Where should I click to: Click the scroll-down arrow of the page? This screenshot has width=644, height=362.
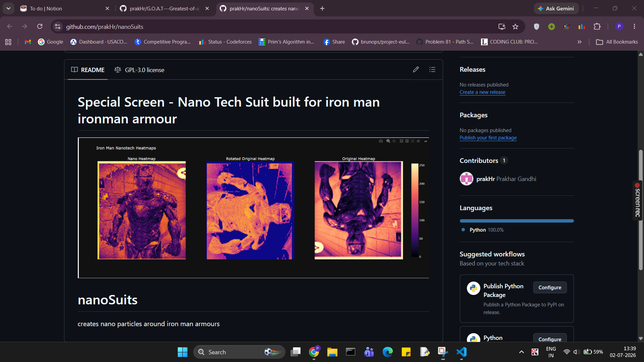point(641,339)
